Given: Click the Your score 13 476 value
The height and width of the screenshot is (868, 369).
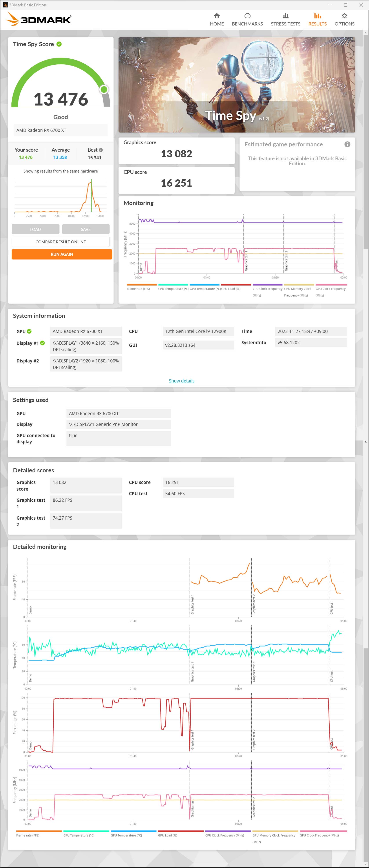Looking at the screenshot, I should pyautogui.click(x=26, y=157).
